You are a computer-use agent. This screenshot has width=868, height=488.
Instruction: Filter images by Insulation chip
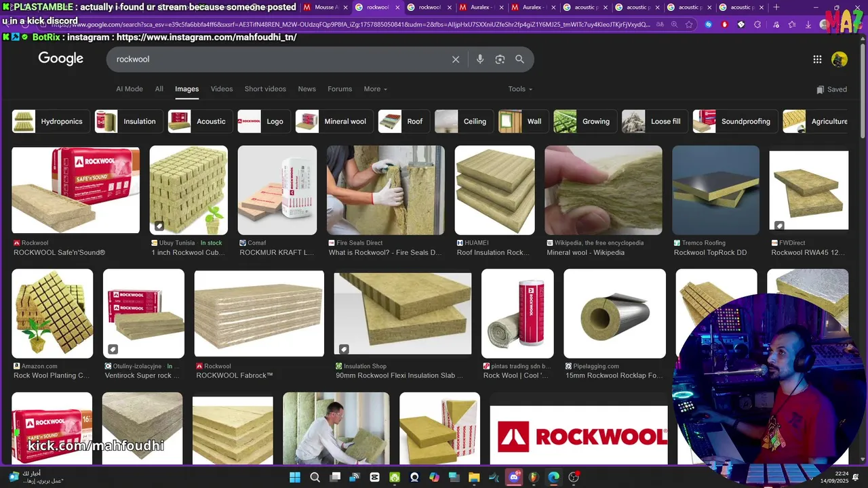click(129, 121)
